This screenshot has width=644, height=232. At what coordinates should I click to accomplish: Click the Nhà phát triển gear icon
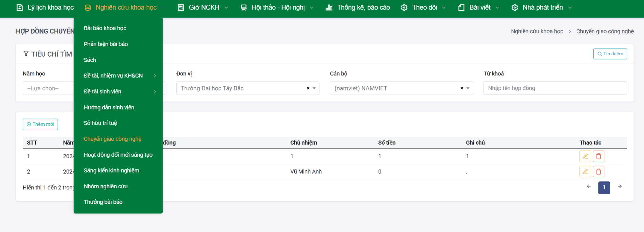click(x=515, y=8)
